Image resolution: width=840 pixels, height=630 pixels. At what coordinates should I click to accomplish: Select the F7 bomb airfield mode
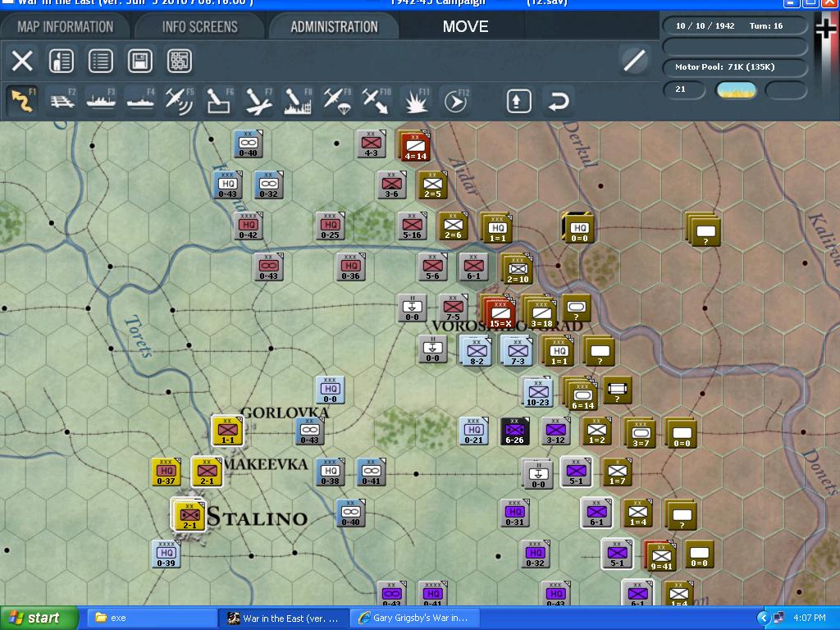[x=258, y=100]
